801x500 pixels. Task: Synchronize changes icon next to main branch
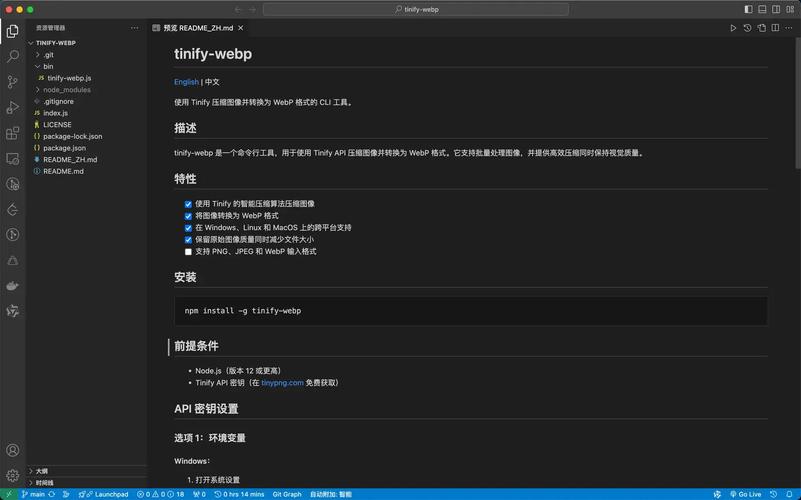tap(52, 494)
